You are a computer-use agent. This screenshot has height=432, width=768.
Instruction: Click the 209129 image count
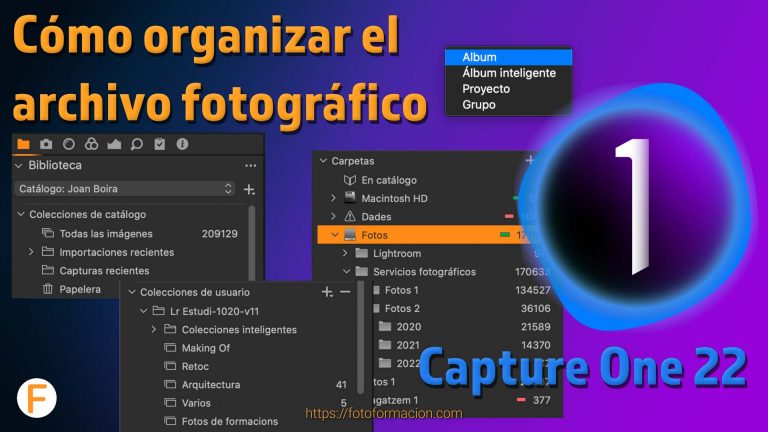(x=219, y=234)
